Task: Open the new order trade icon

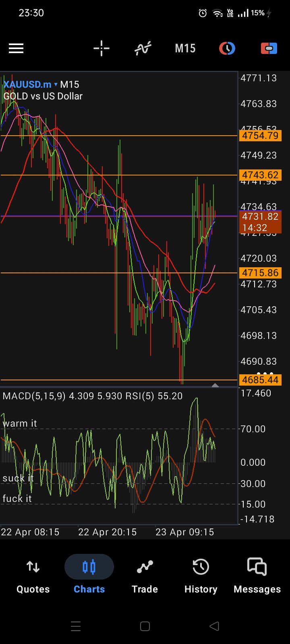Action: coord(269,49)
